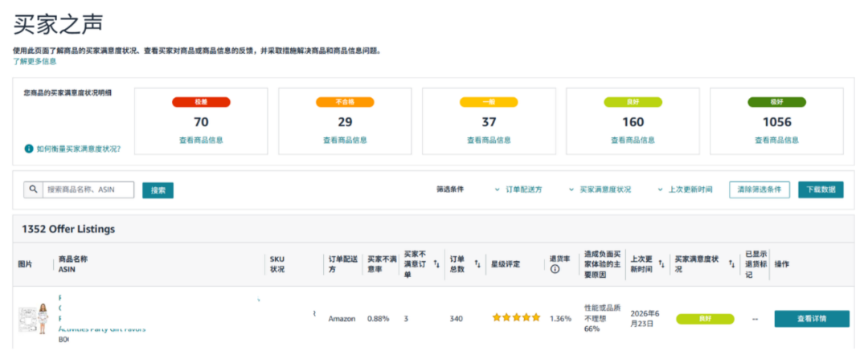Screen dimensions: 868x355
Task: Click the info icon beside 如何衡量买家满意度状况
Action: 28,149
